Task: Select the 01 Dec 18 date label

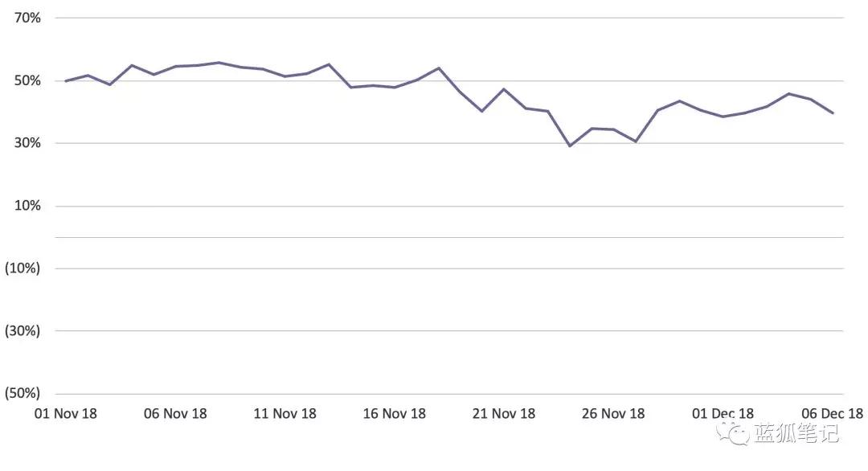Action: tap(723, 414)
